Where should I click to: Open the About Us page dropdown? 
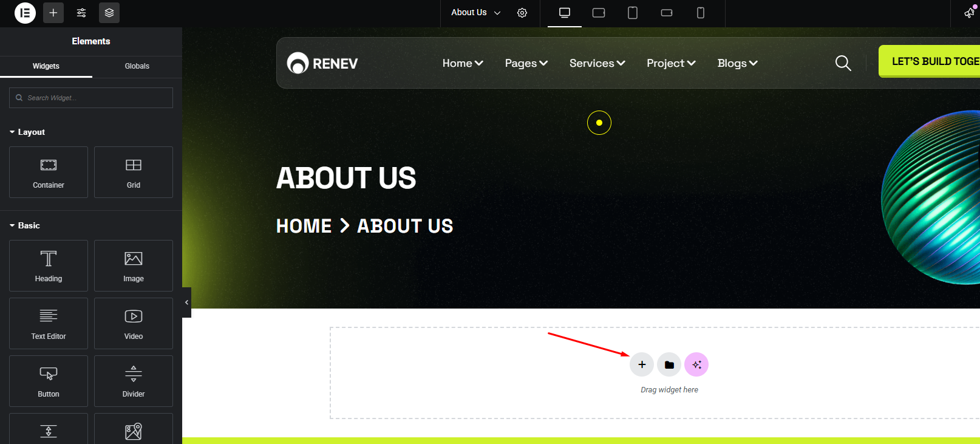click(x=476, y=13)
